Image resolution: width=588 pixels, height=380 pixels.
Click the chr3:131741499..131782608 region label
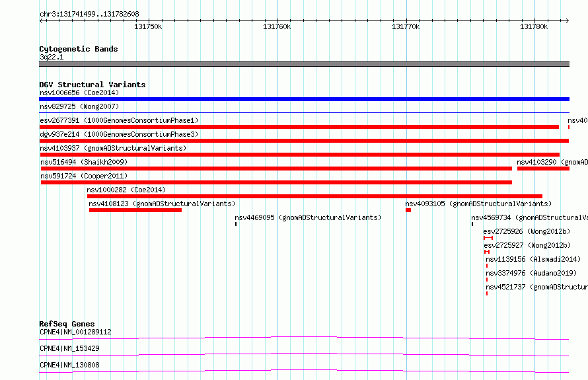89,14
